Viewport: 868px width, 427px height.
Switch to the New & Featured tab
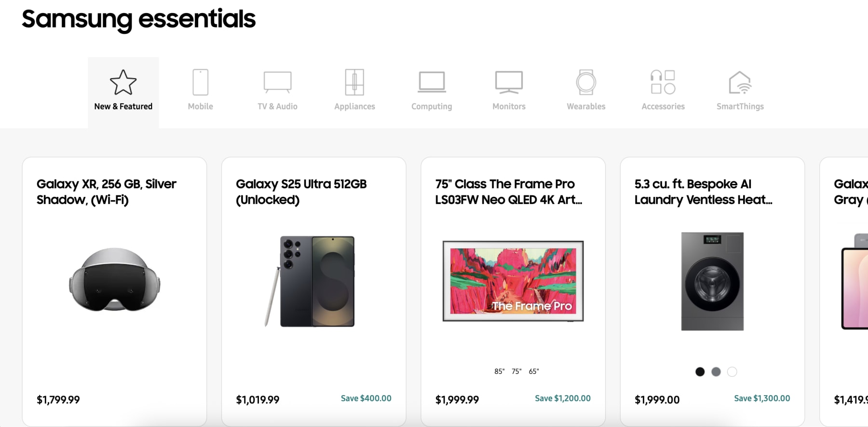tap(123, 92)
